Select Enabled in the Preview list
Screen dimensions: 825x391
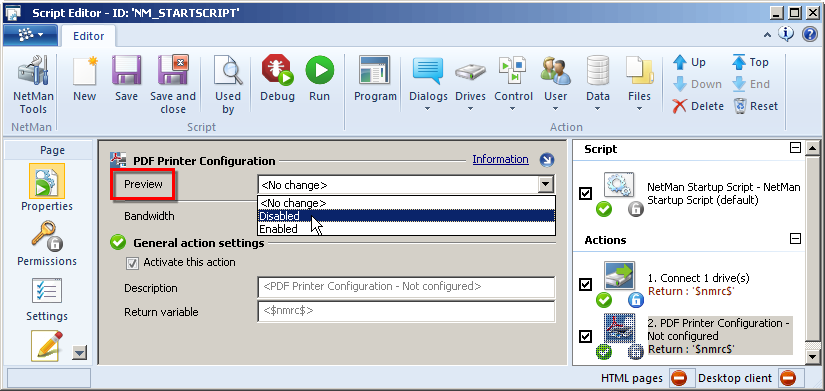(x=406, y=229)
